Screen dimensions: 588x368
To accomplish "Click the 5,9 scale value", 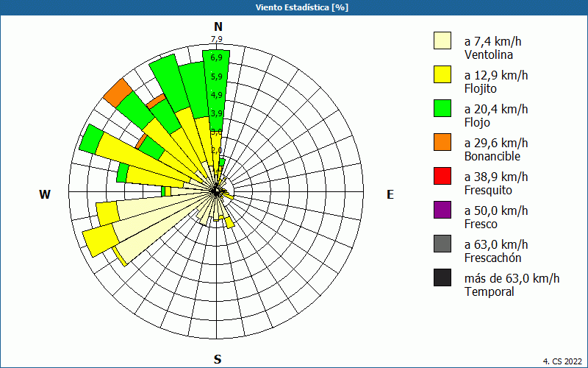I will coord(216,77).
